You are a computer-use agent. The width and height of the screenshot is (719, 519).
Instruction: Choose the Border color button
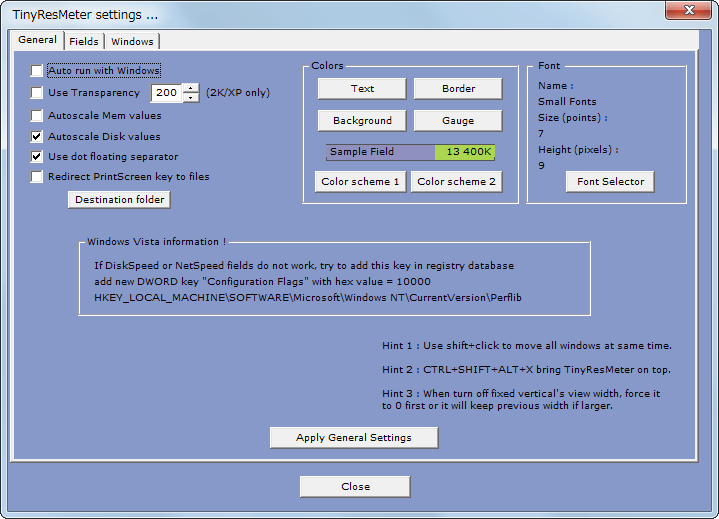(458, 88)
